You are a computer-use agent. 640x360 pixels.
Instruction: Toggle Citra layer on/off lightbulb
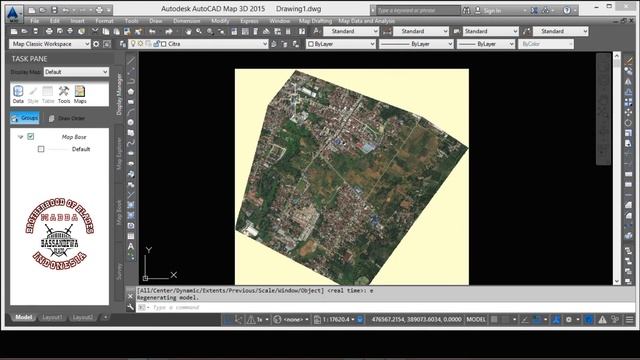133,44
